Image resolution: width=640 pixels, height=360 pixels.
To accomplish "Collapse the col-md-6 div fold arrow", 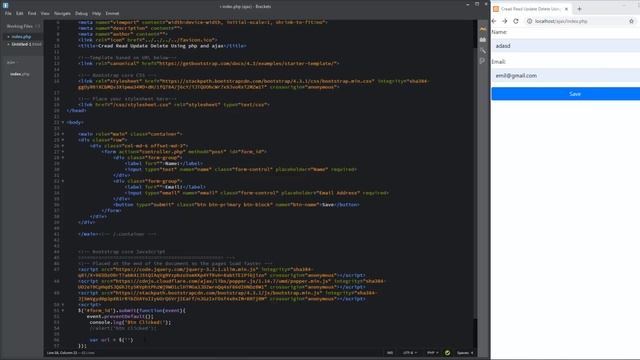I will (63, 146).
